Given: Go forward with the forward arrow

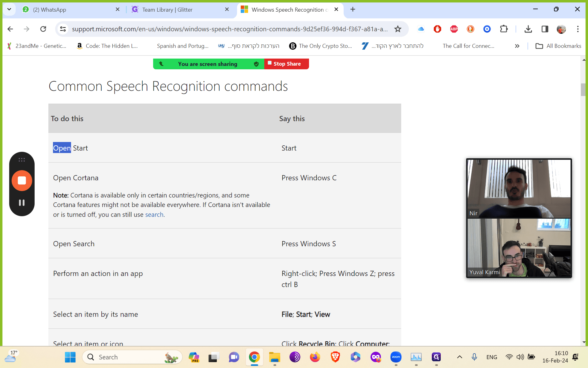Looking at the screenshot, I should click(27, 29).
